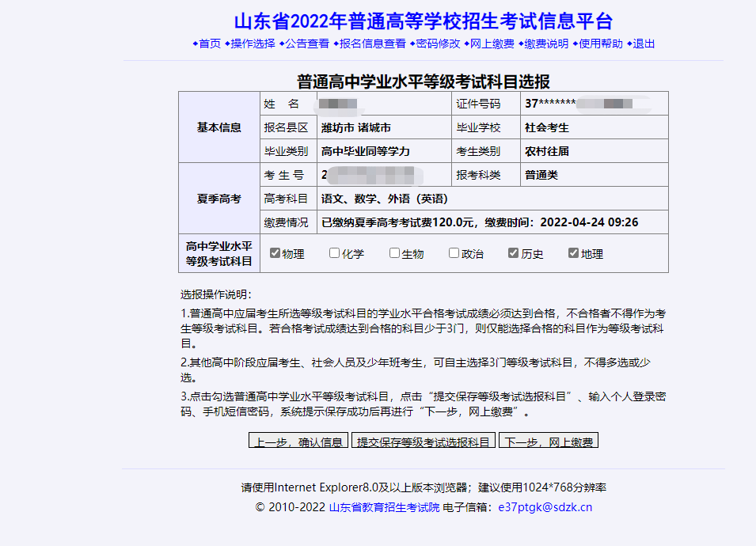This screenshot has height=546, width=756.
Task: Click the 毕业类别 label
Action: point(286,151)
